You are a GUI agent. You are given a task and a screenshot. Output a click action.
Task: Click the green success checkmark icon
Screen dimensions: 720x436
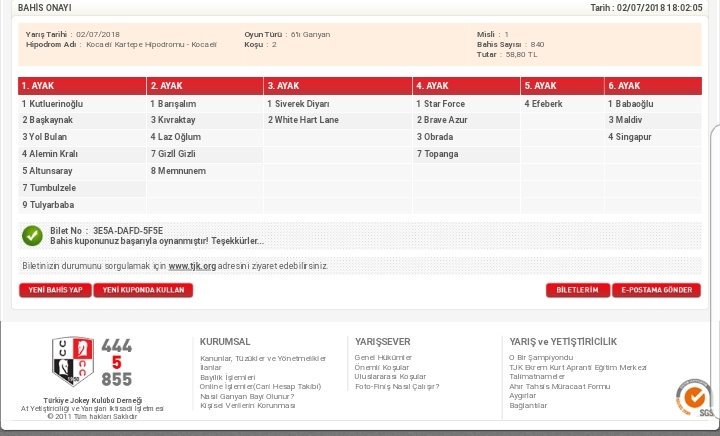click(x=32, y=236)
